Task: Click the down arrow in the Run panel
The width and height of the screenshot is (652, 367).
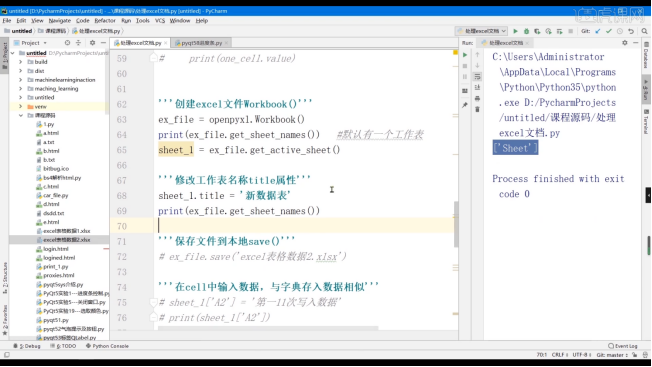Action: [x=477, y=66]
